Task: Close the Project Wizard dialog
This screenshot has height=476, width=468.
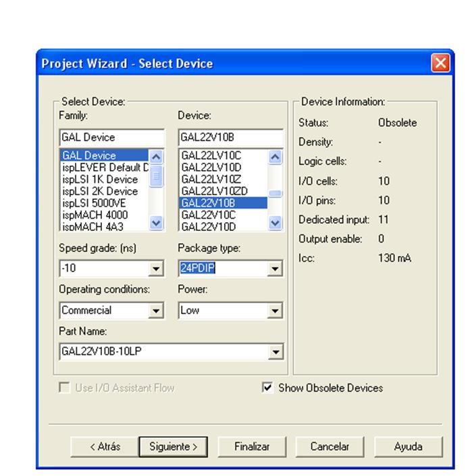Action: (440, 63)
